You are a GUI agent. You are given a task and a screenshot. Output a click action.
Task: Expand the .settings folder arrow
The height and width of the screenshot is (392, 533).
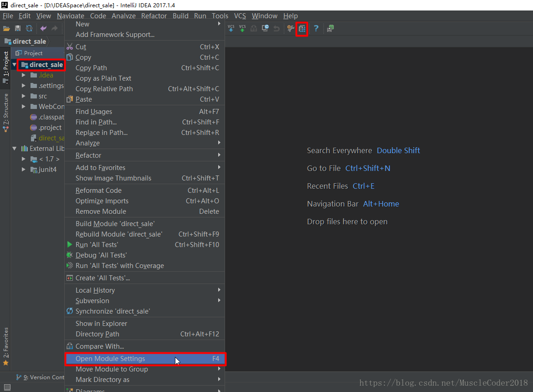point(23,86)
